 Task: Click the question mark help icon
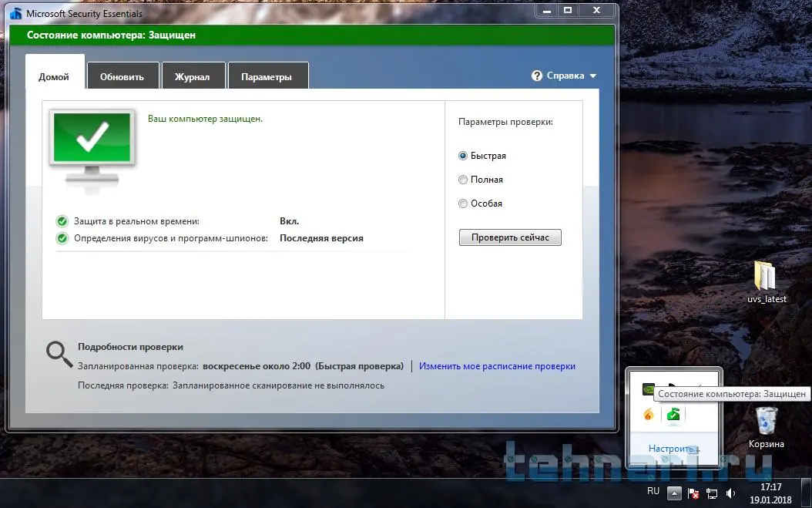(x=536, y=76)
